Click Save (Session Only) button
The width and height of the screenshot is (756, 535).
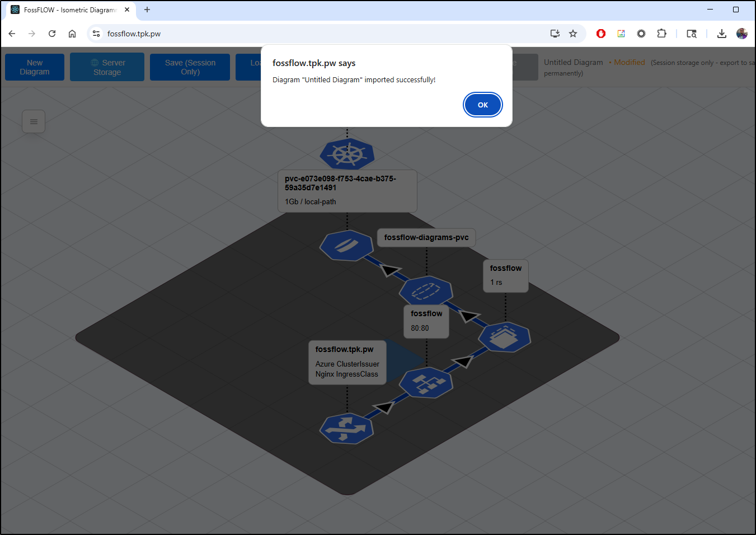(190, 67)
